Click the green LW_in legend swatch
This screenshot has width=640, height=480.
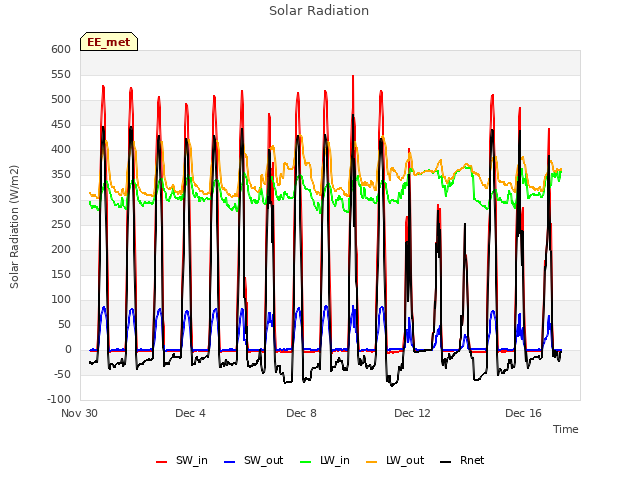click(x=305, y=462)
